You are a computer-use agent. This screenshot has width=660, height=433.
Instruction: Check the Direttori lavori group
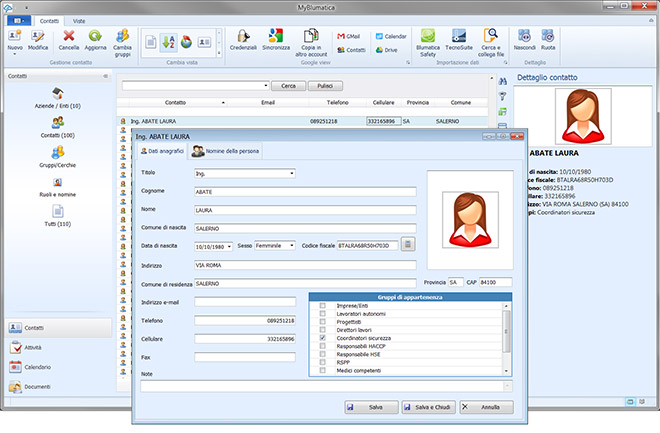(322, 330)
